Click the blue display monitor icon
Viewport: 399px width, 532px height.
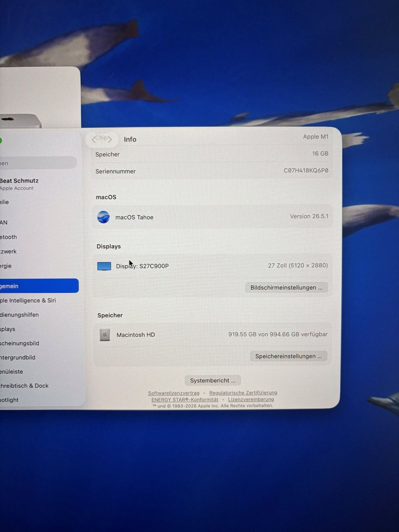104,266
